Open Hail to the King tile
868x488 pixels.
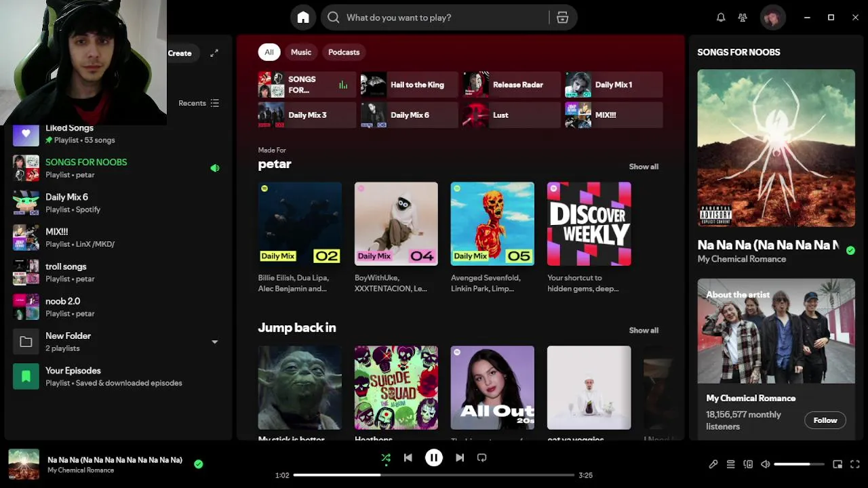(410, 85)
